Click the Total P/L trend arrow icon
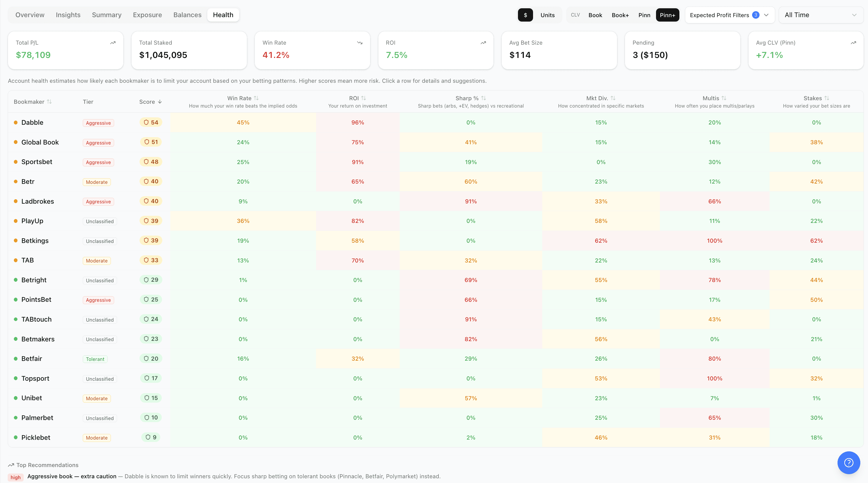The image size is (868, 483). point(113,43)
